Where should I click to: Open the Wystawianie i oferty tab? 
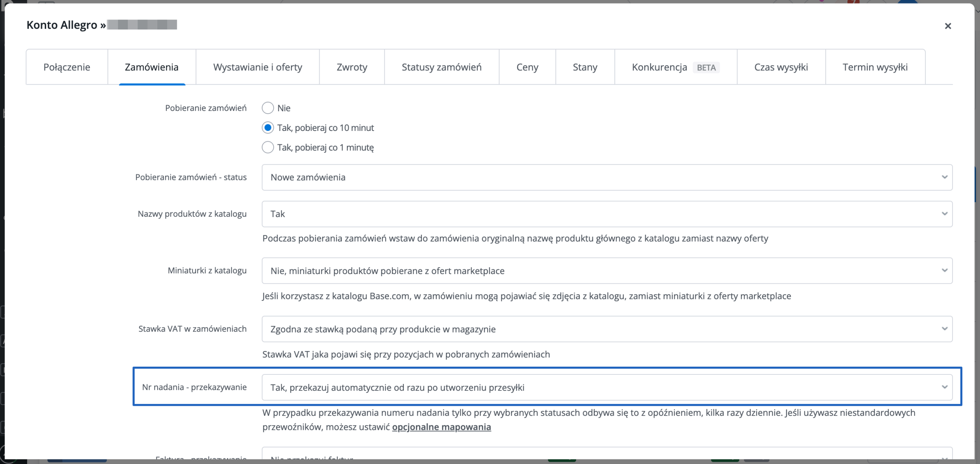click(258, 67)
